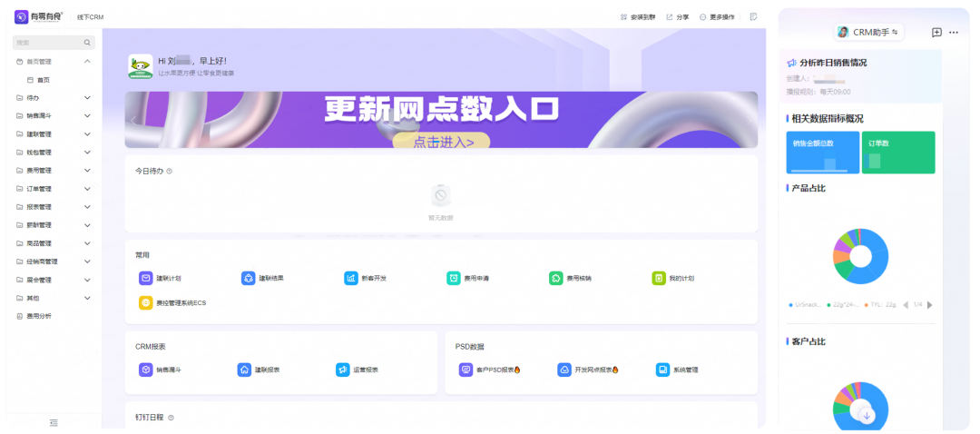Click the 运营报表 megaphone icon
This screenshot has width=980, height=434.
(x=342, y=370)
